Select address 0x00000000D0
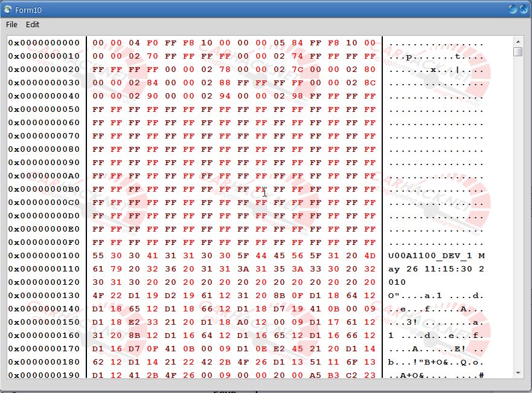Viewport: 532px width, 393px height. (44, 216)
